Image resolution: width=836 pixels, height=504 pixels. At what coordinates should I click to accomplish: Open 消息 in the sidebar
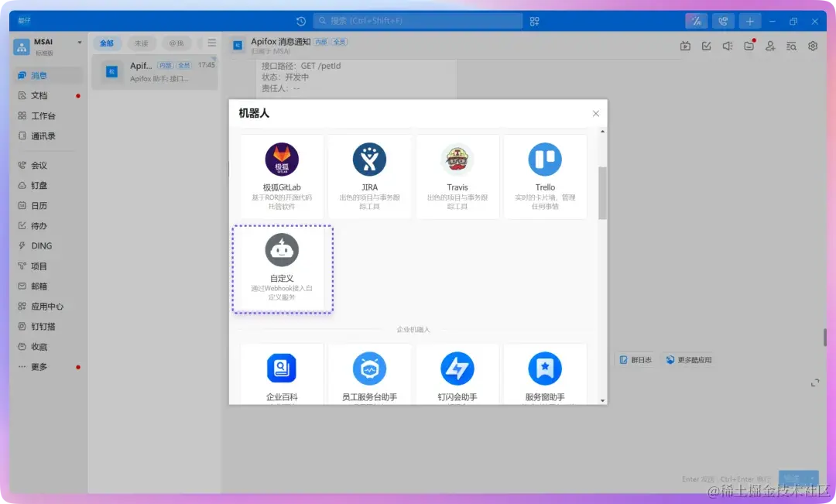48,75
